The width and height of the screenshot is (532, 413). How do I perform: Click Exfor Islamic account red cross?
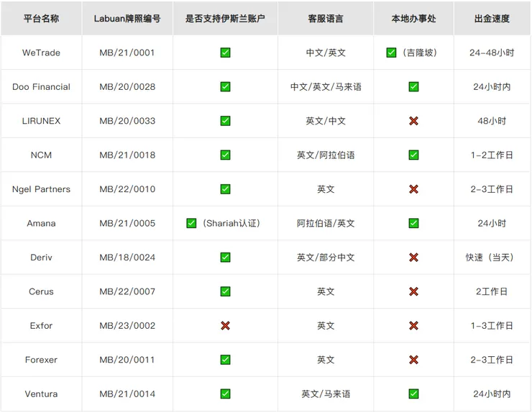225,326
